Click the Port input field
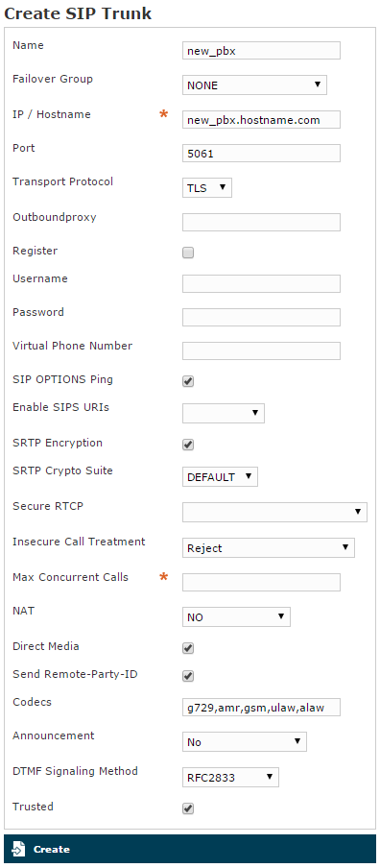This screenshot has height=868, width=380. pos(261,154)
